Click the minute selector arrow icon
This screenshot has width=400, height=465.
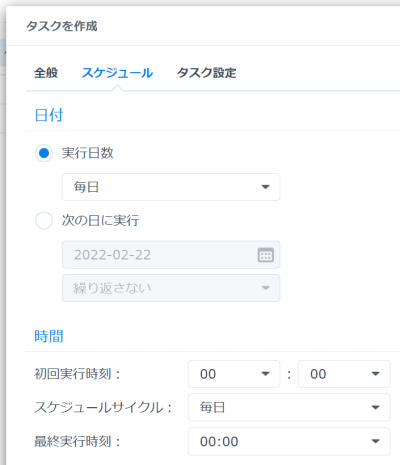coord(376,374)
